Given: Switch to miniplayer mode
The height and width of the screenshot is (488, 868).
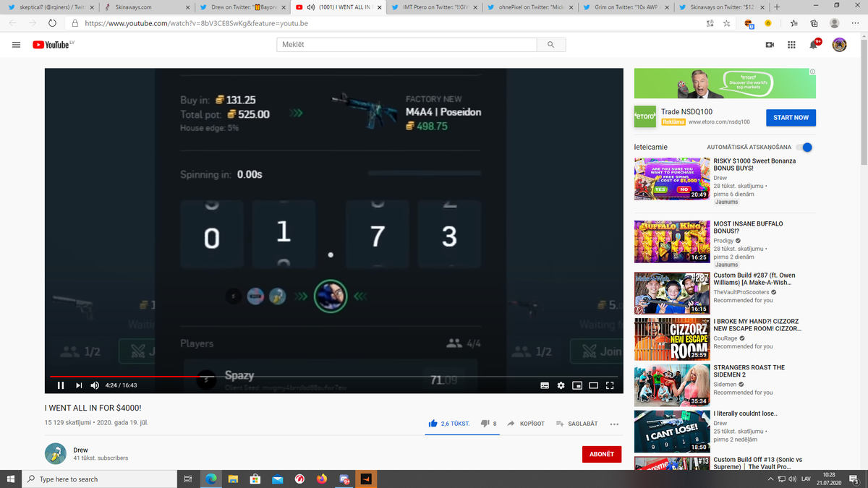Looking at the screenshot, I should click(x=577, y=385).
